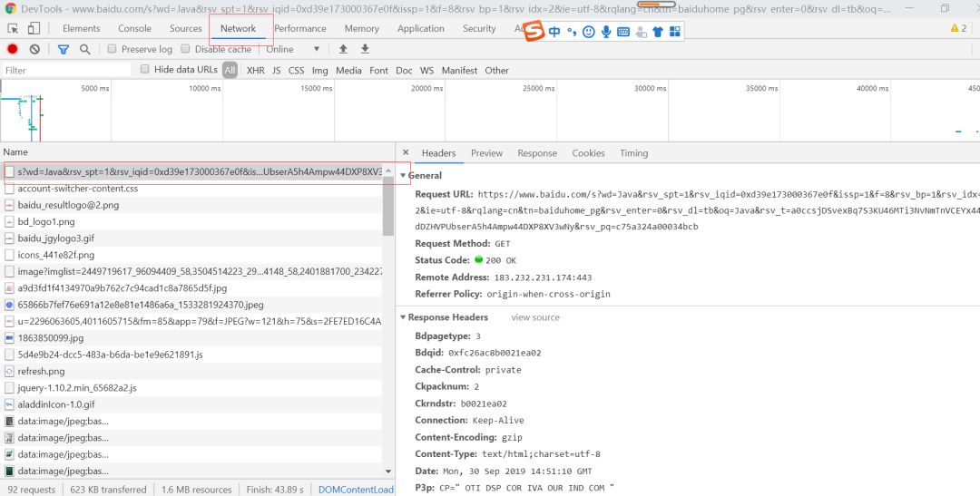
Task: Toggle the device toolbar icon
Action: click(x=36, y=28)
